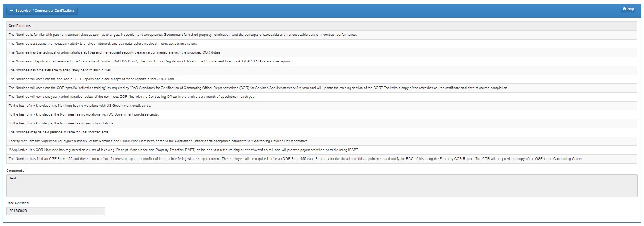
Task: Select the row about Government purchase card violations
Action: coord(84,114)
